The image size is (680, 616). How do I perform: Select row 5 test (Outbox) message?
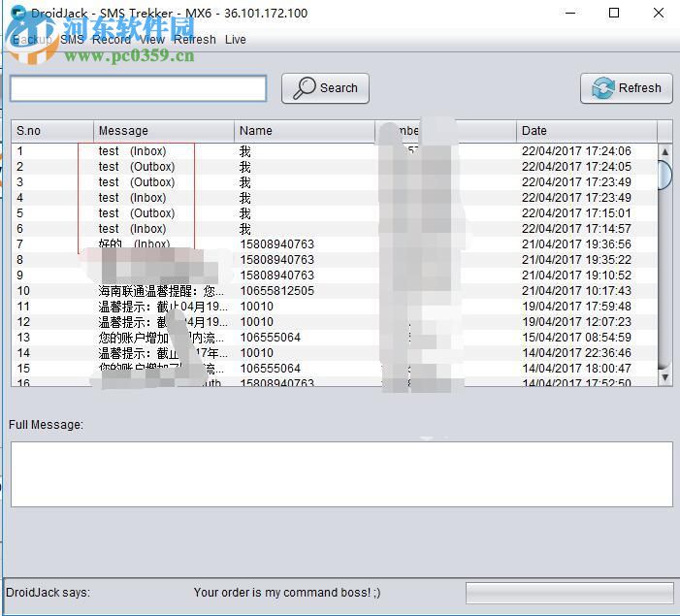pyautogui.click(x=137, y=213)
